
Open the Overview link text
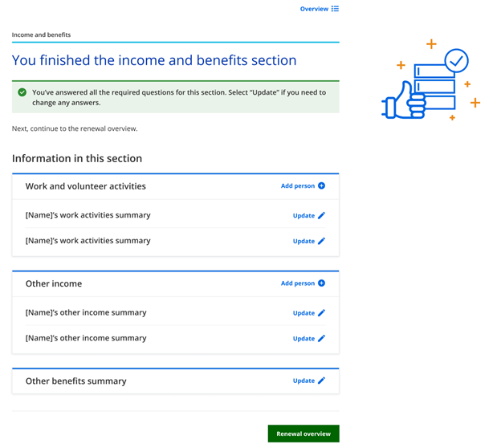tap(314, 9)
